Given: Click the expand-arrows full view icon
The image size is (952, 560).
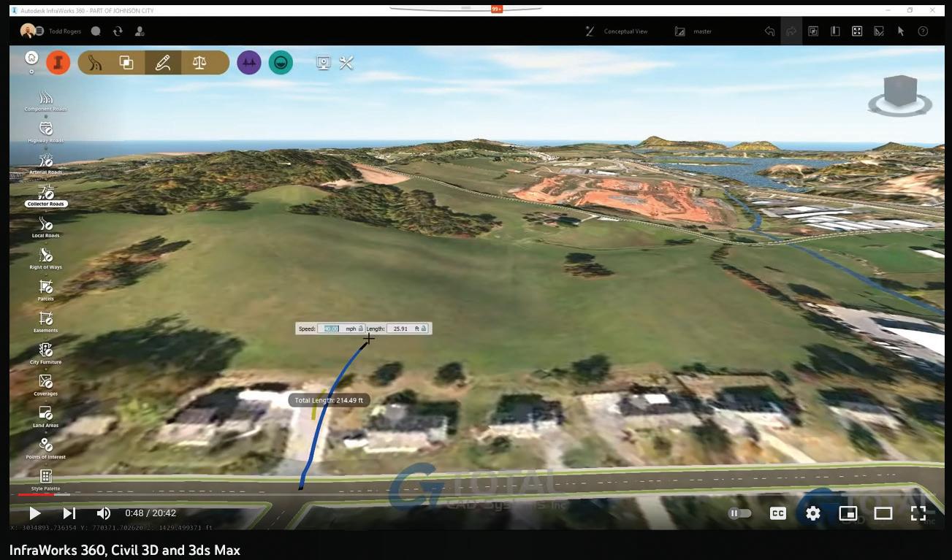Looking at the screenshot, I should pos(857,31).
